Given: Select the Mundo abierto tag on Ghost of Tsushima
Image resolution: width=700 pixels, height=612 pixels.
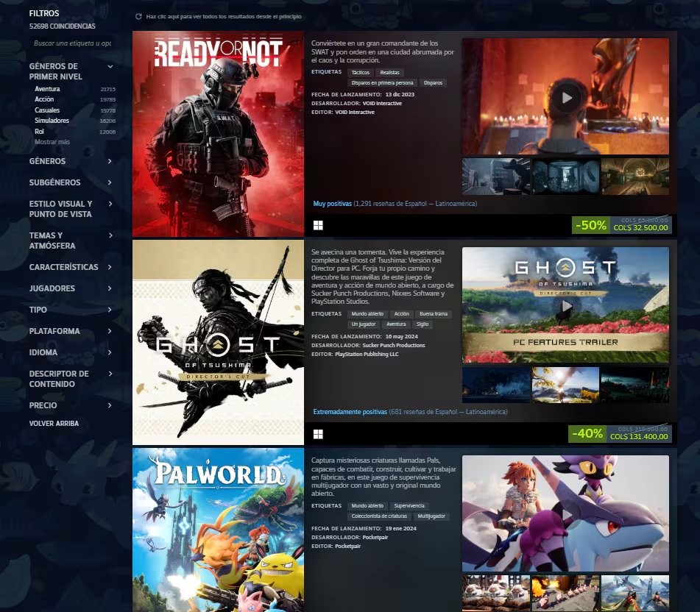Looking at the screenshot, I should [367, 314].
